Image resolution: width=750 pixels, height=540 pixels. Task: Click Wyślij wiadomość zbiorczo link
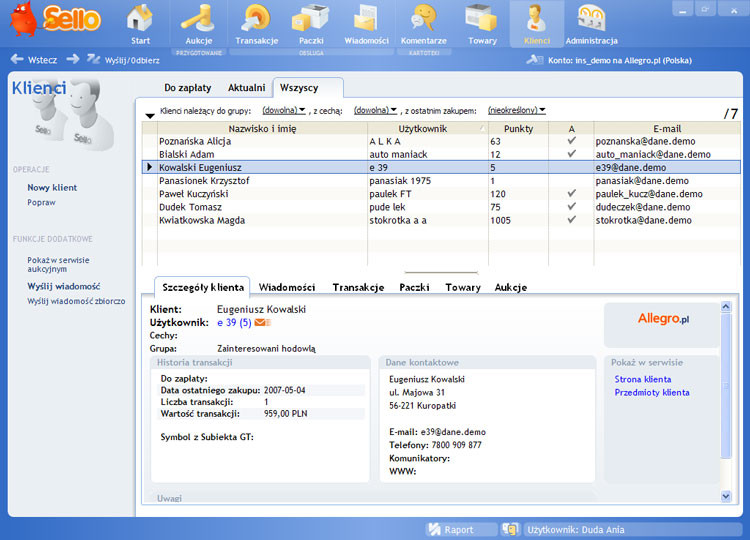pos(76,301)
